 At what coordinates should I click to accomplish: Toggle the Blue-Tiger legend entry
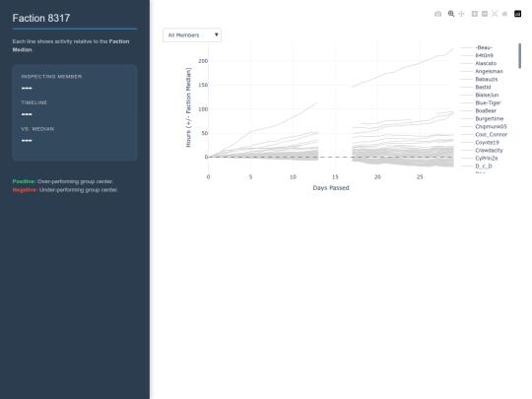(x=488, y=102)
